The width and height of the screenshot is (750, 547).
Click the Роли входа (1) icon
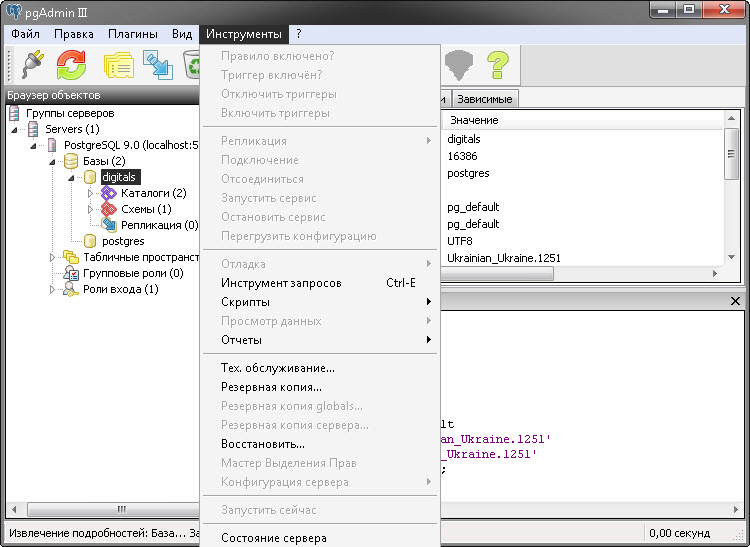71,289
